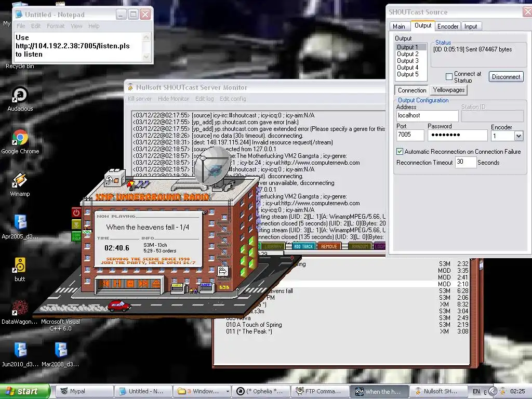
Task: Select the Jun2010_d3 desktop file icon
Action: tap(20, 354)
